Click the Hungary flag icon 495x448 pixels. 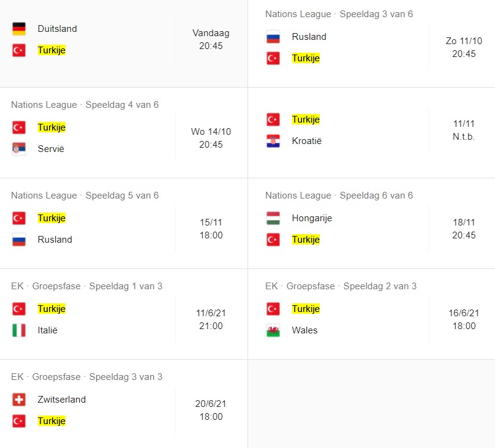click(x=273, y=218)
